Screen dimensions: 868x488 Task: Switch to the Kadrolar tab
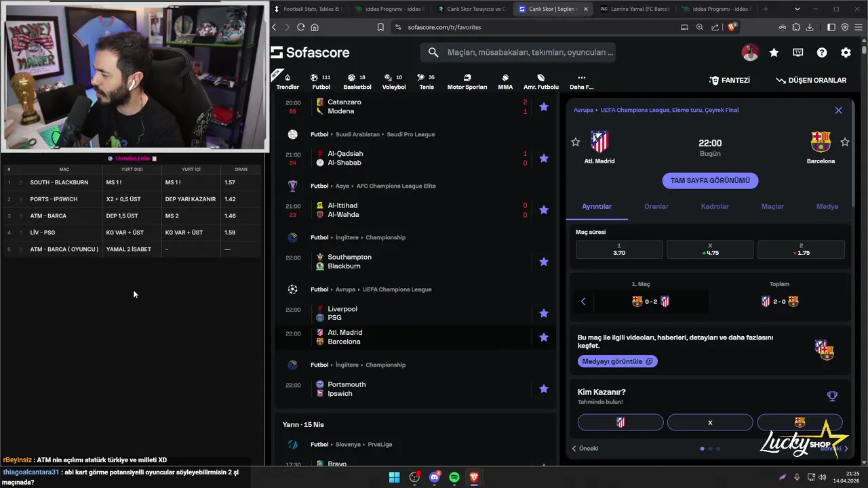(x=715, y=206)
